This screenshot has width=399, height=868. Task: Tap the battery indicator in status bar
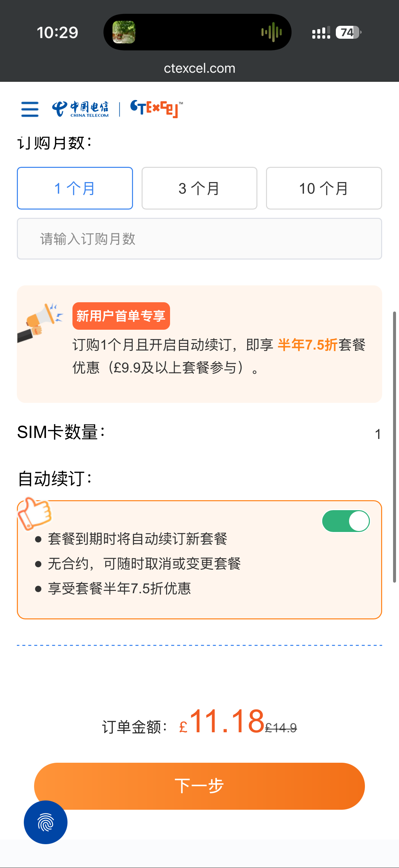pos(348,33)
